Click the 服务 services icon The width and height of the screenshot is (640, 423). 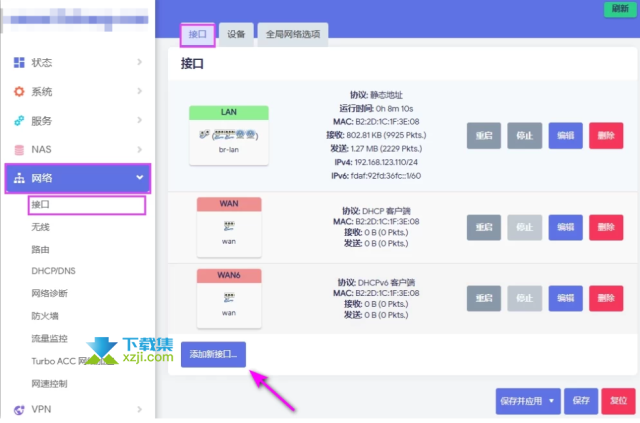[x=19, y=121]
